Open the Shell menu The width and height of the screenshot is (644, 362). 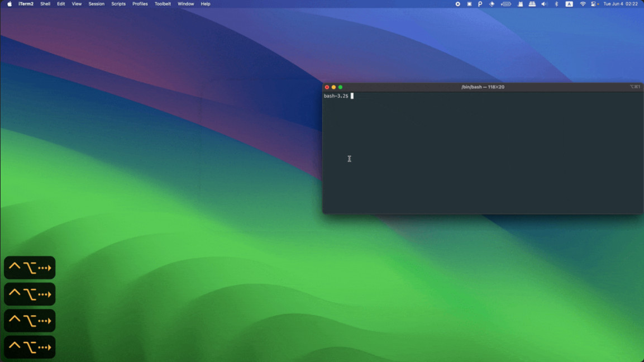click(x=45, y=4)
